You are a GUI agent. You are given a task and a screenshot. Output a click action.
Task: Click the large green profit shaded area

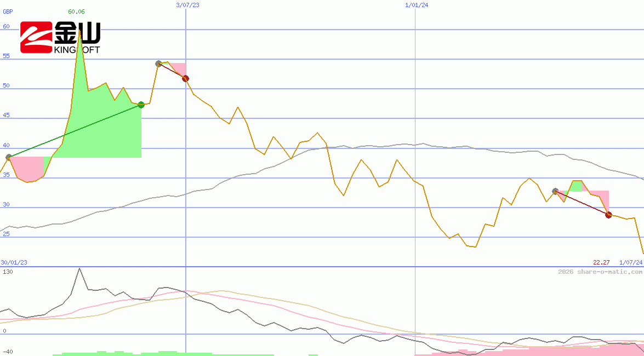point(104,126)
